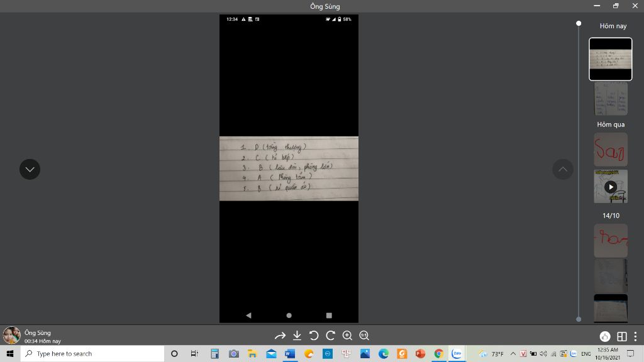Screen dimensions: 644x362
Task: Open the Mail app in taskbar
Action: [x=271, y=353]
